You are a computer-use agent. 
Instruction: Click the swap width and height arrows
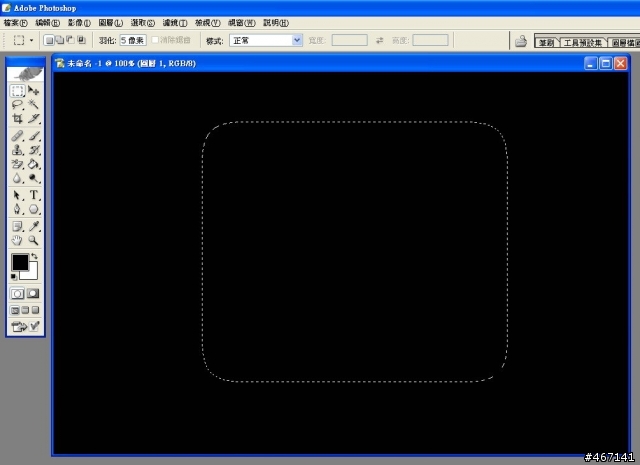(380, 40)
